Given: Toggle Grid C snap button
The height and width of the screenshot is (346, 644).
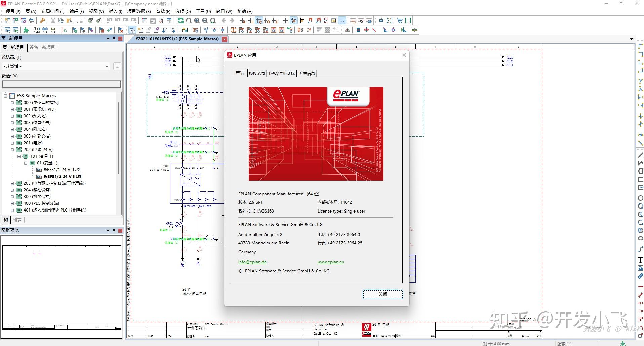Looking at the screenshot, I should 259,21.
